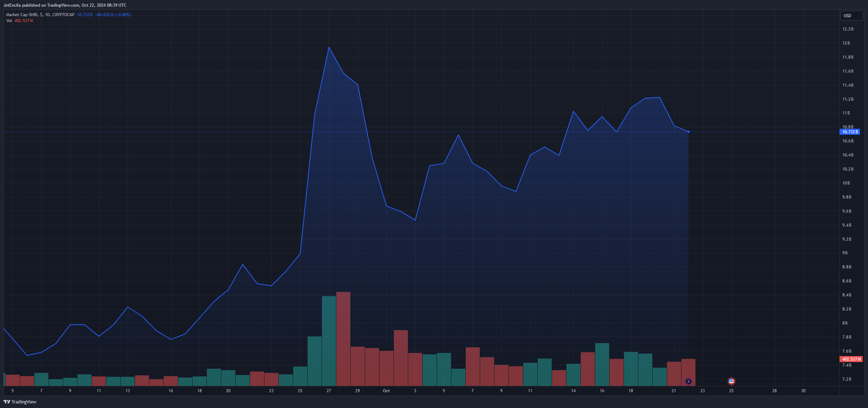
Task: Click the blue 10.732B price label
Action: pos(850,132)
